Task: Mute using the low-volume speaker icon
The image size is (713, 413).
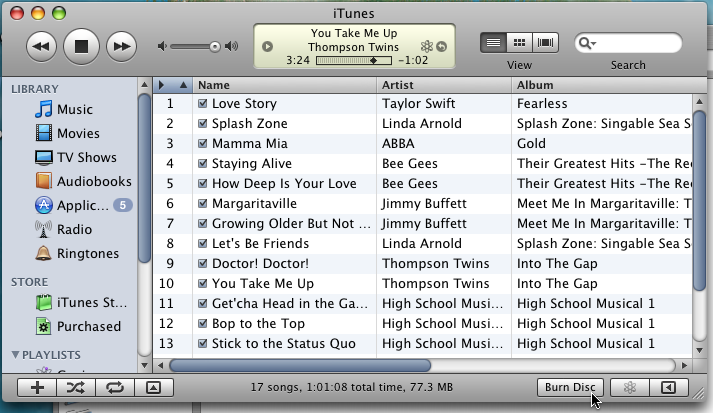Action: tap(162, 46)
